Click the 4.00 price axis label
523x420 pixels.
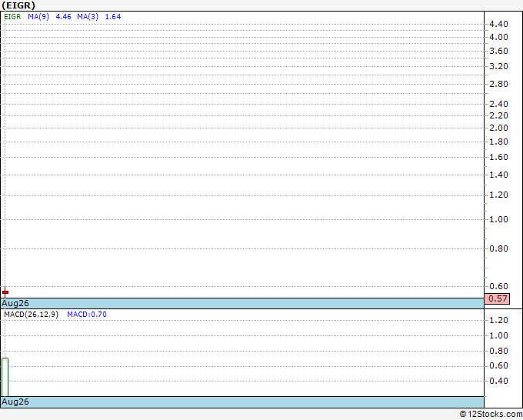pos(498,37)
